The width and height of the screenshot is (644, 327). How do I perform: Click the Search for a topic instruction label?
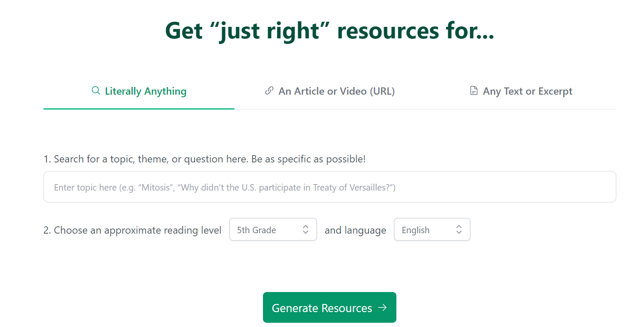(205, 159)
